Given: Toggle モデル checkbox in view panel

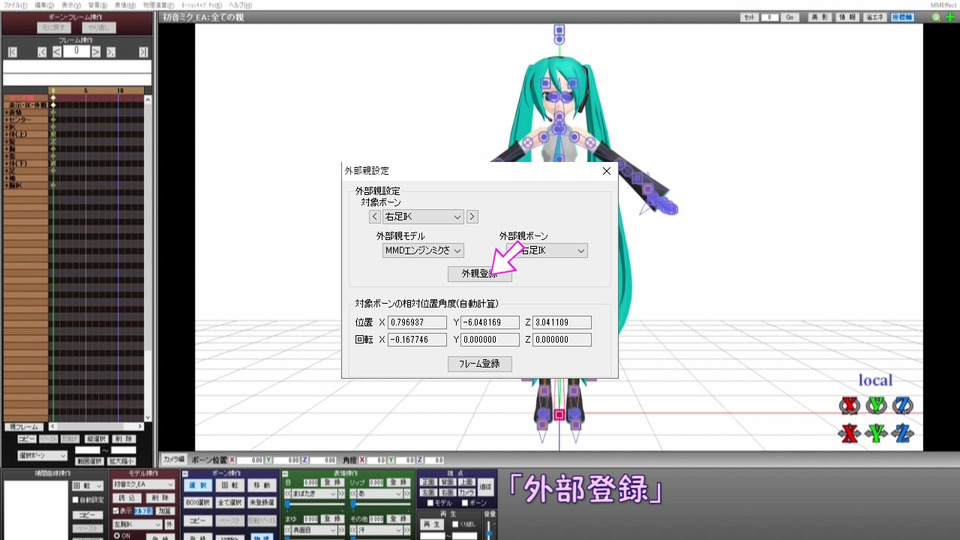Looking at the screenshot, I should pyautogui.click(x=430, y=503).
